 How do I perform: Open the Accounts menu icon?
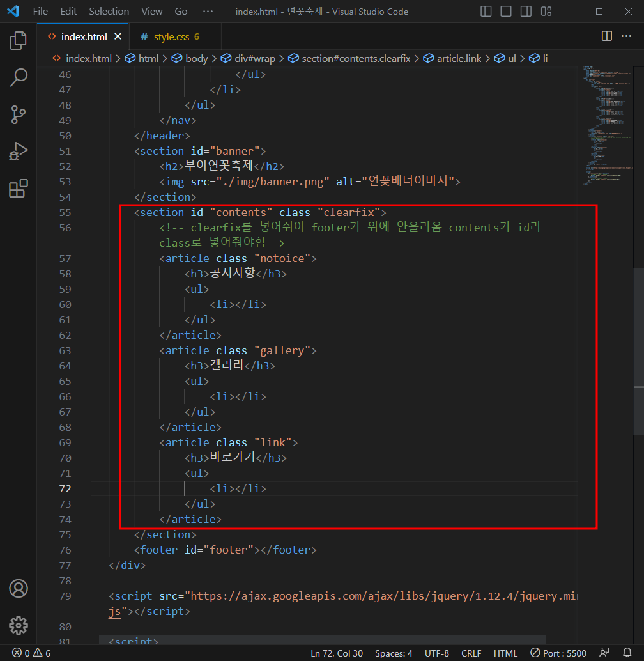click(x=18, y=589)
